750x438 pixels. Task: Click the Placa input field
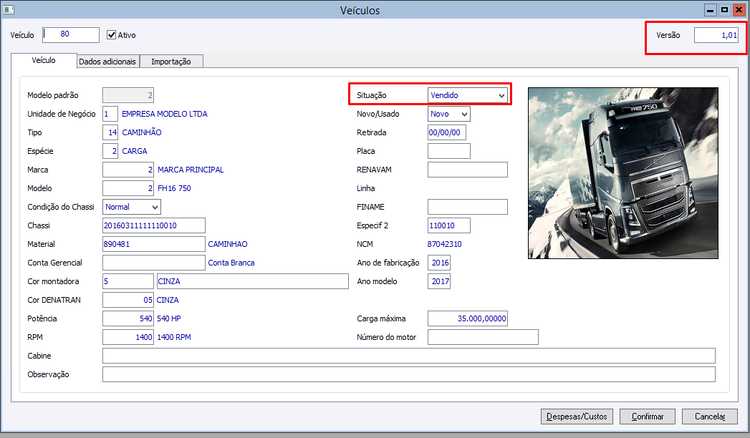pyautogui.click(x=449, y=151)
